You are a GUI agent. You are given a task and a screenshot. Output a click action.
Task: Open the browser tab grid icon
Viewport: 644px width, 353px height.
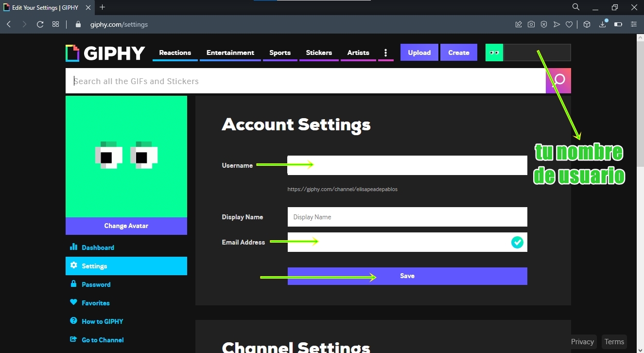(56, 24)
